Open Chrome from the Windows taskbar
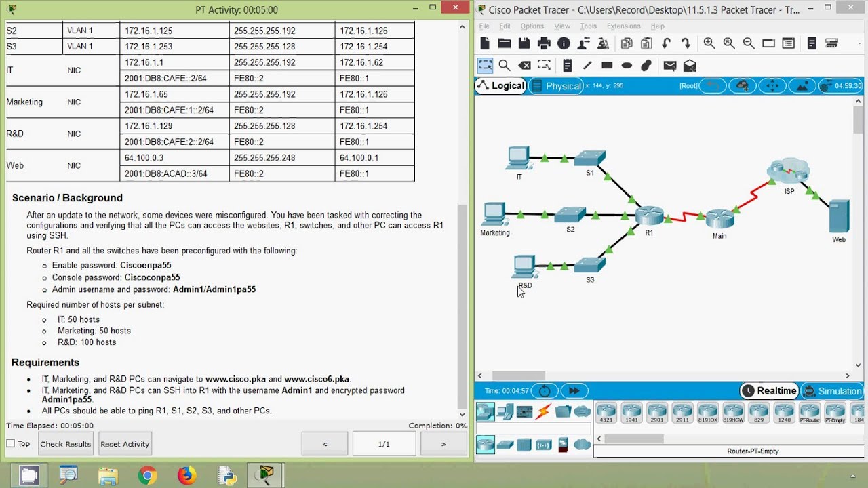 tap(147, 476)
